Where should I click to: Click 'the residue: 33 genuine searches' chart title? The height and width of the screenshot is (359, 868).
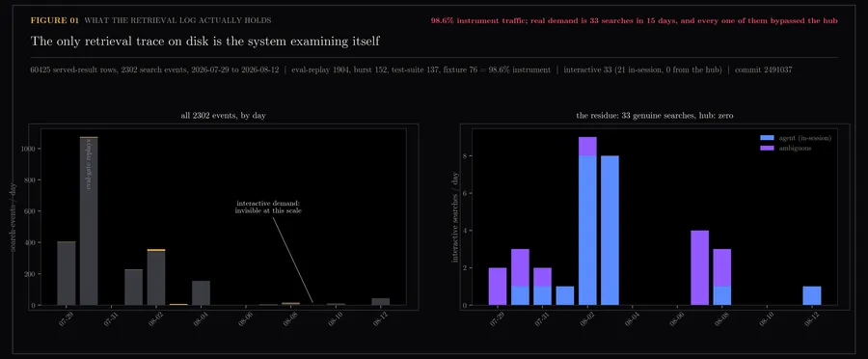coord(654,116)
